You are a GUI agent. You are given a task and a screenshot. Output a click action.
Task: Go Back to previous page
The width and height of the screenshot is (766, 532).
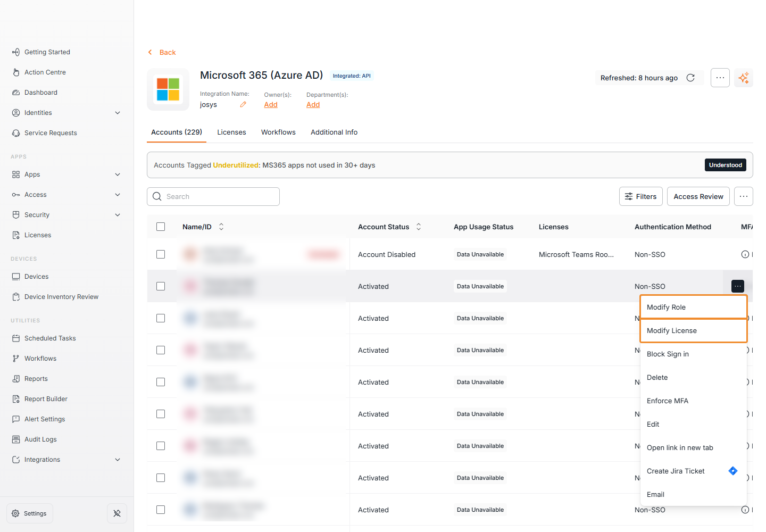(x=162, y=52)
